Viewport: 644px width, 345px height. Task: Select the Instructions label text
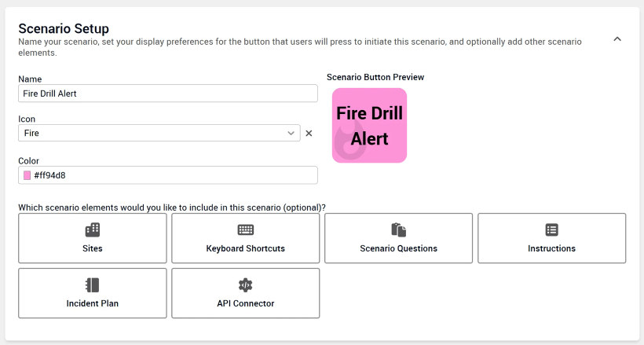(x=551, y=248)
